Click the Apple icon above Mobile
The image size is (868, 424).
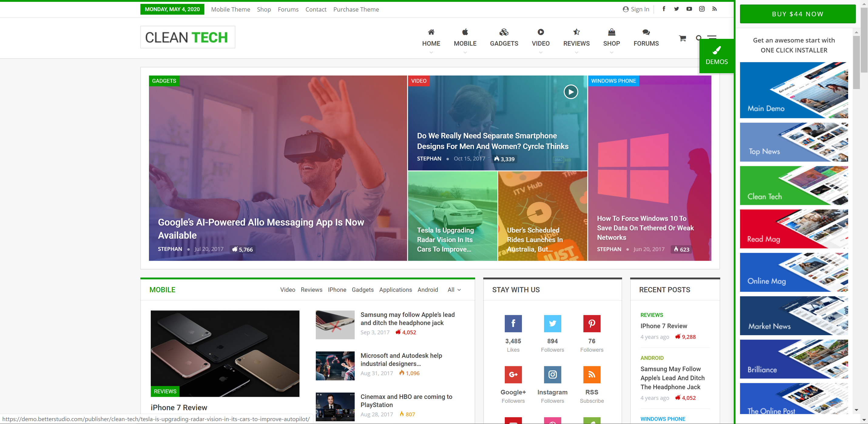tap(465, 32)
